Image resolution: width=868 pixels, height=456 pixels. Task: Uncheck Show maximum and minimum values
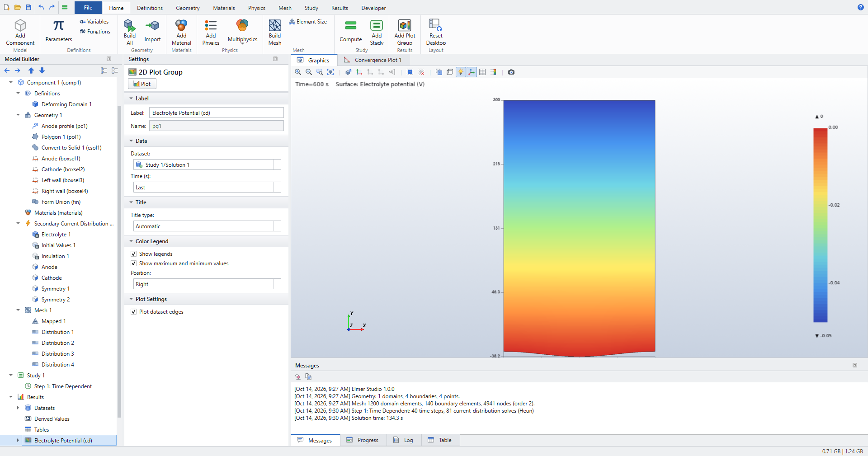(x=133, y=263)
